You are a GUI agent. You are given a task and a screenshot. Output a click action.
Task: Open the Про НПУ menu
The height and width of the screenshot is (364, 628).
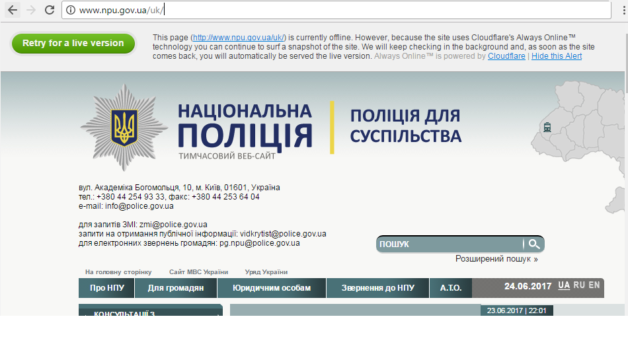coord(106,288)
